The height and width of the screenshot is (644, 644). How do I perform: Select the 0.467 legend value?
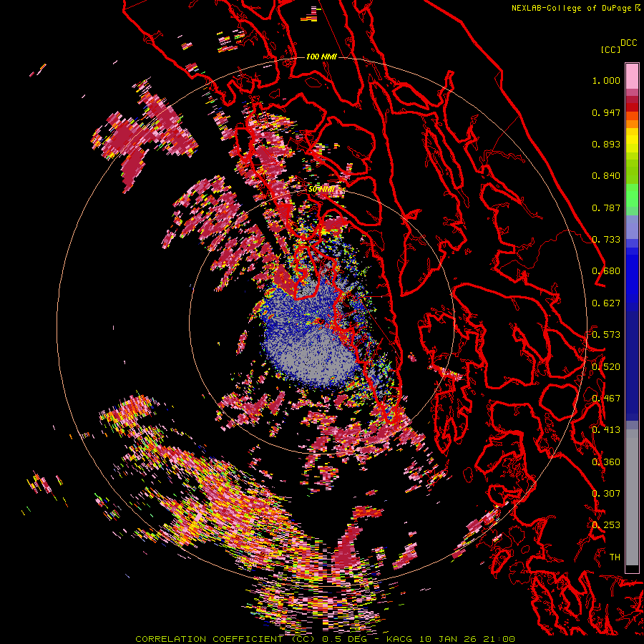point(606,399)
